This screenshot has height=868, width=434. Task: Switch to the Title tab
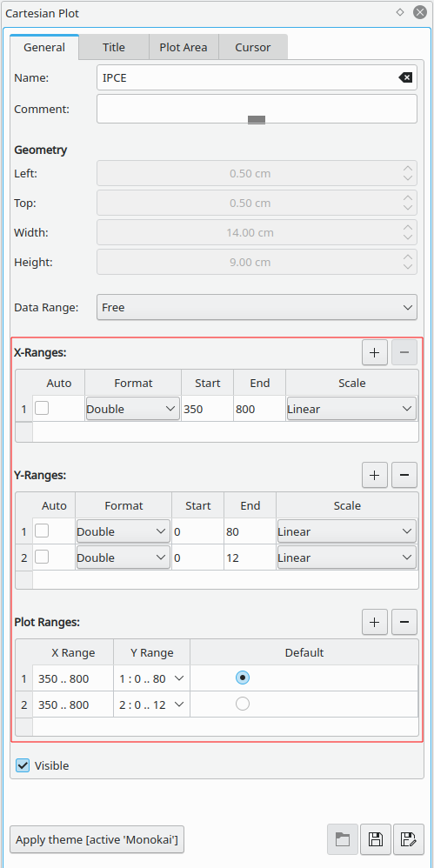[x=113, y=47]
